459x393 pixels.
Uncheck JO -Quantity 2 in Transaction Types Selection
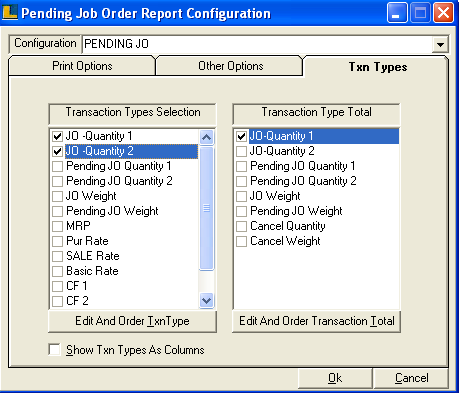tap(58, 151)
